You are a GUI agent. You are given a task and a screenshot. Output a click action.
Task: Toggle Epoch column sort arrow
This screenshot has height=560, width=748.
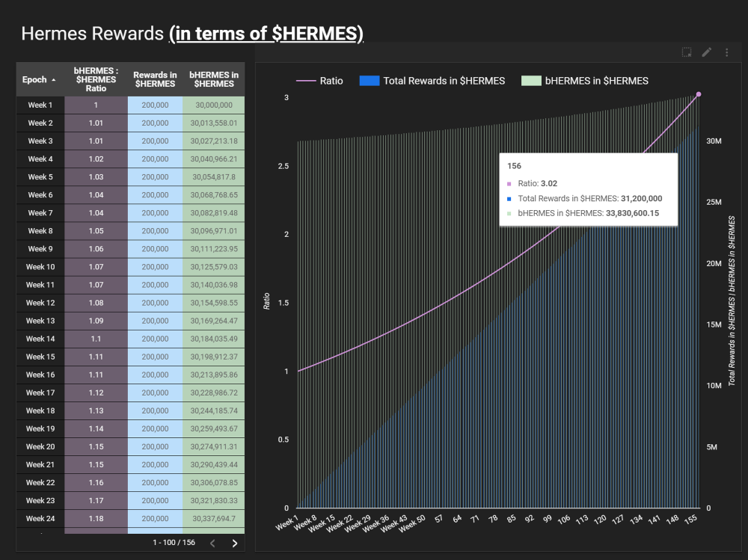tap(53, 80)
